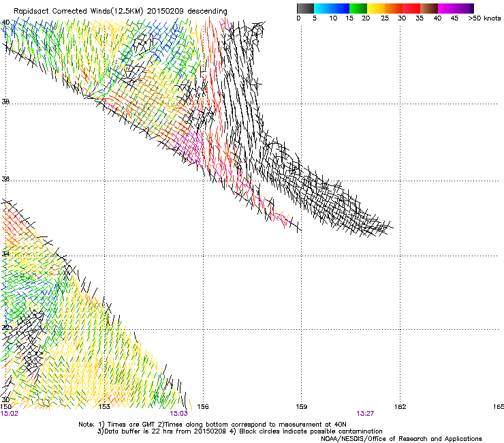Click the purple "15:03" swath time
This screenshot has width=504, height=443.
point(178,414)
